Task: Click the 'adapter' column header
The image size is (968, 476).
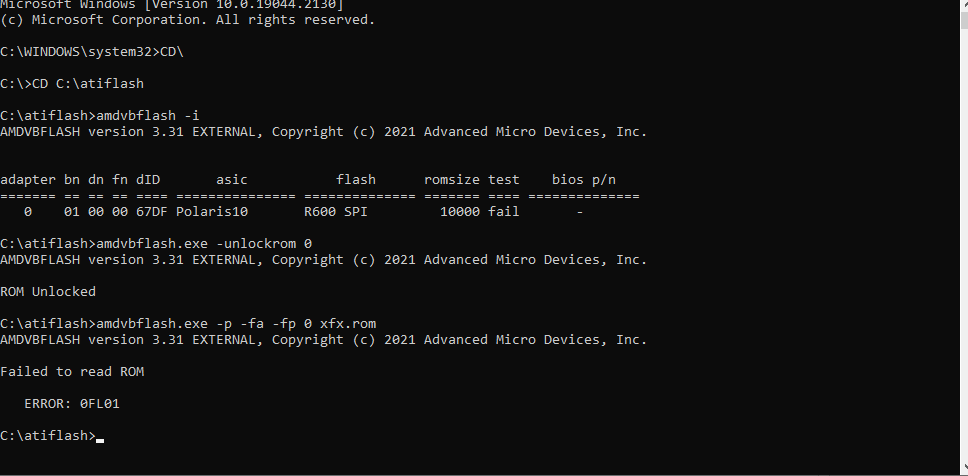Action: coord(28,180)
